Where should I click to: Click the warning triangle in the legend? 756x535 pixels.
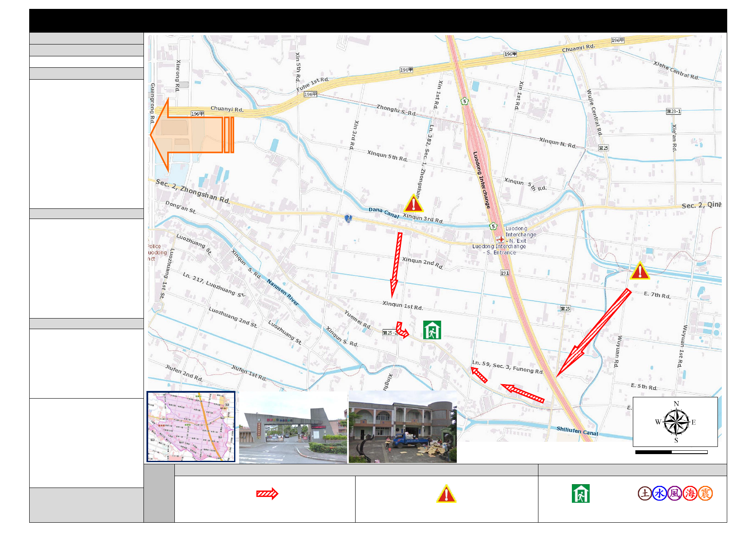446,494
